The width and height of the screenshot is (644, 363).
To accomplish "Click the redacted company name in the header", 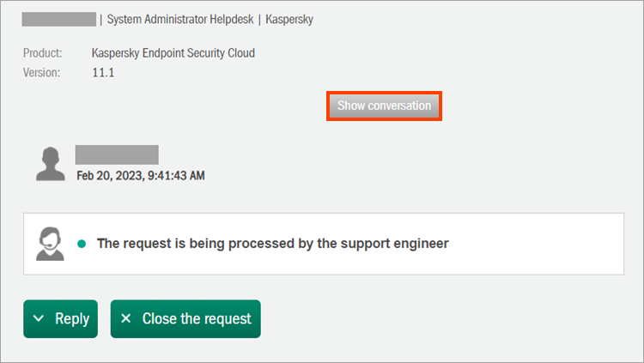I will [x=58, y=19].
